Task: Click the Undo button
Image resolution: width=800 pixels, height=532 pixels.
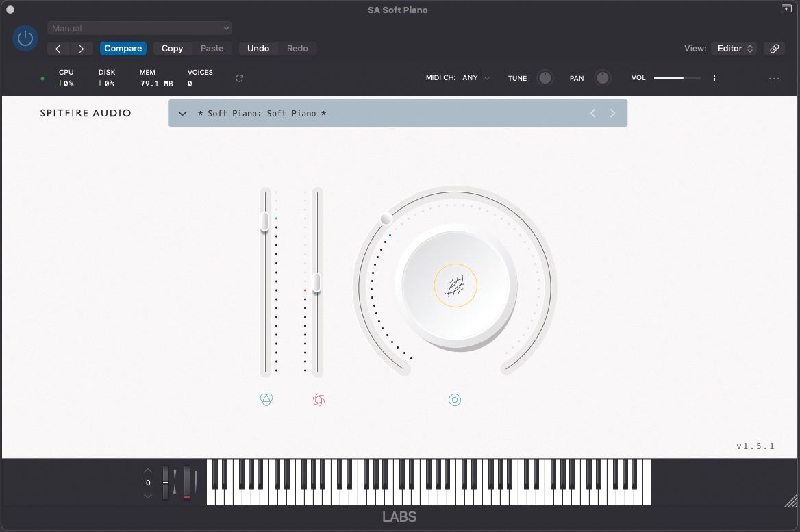Action: click(x=258, y=48)
